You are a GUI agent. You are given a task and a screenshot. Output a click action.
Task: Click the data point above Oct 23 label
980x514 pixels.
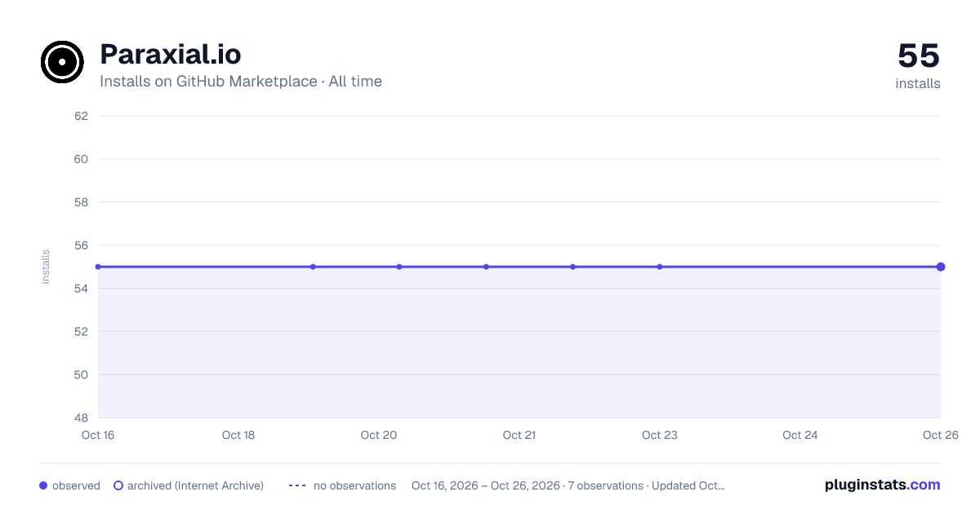pos(660,267)
